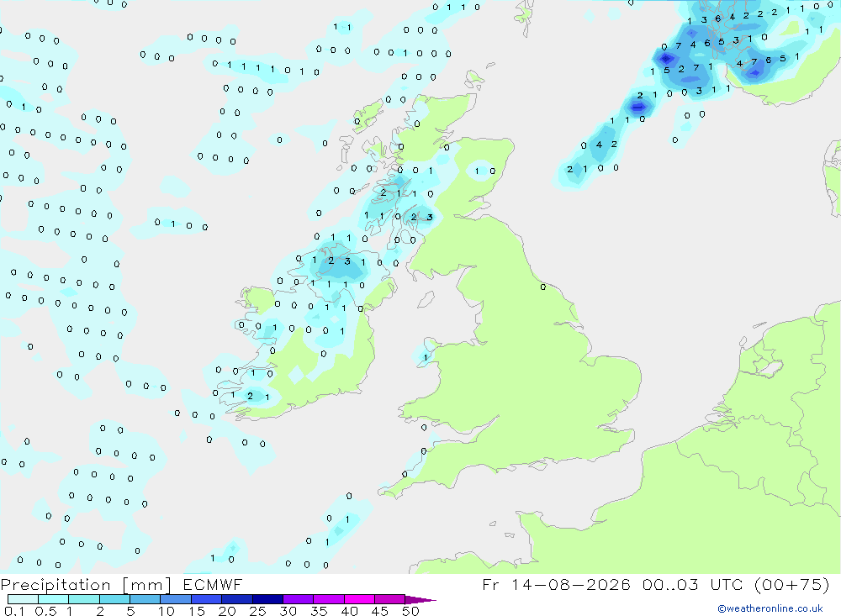The image size is (841, 616).
Task: Click the '[mm]' unit label
Action: (147, 585)
